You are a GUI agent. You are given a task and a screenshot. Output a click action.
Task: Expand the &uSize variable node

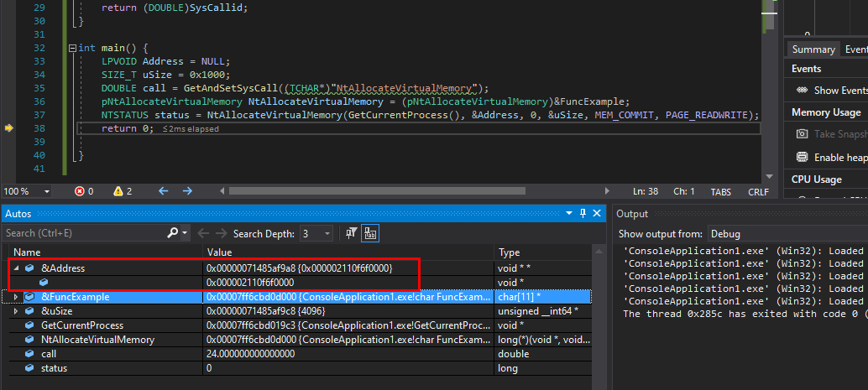click(17, 311)
